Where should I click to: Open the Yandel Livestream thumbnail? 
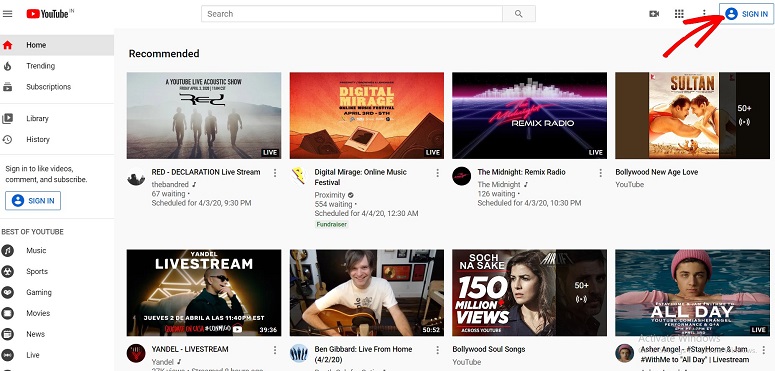[x=204, y=292]
